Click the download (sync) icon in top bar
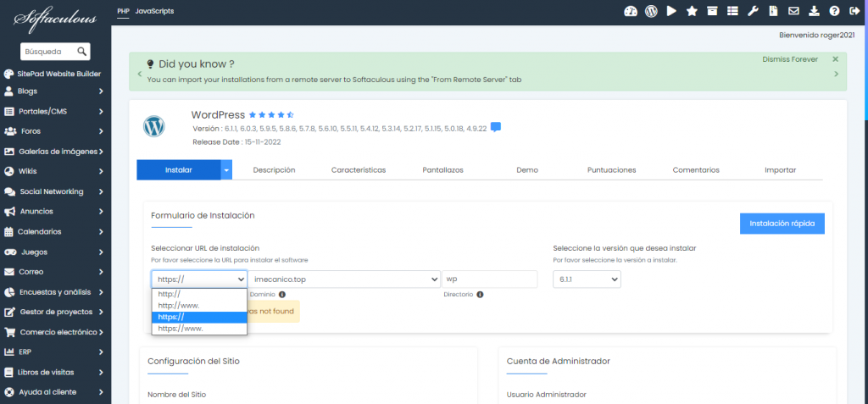Viewport: 868px width, 404px height. click(814, 11)
